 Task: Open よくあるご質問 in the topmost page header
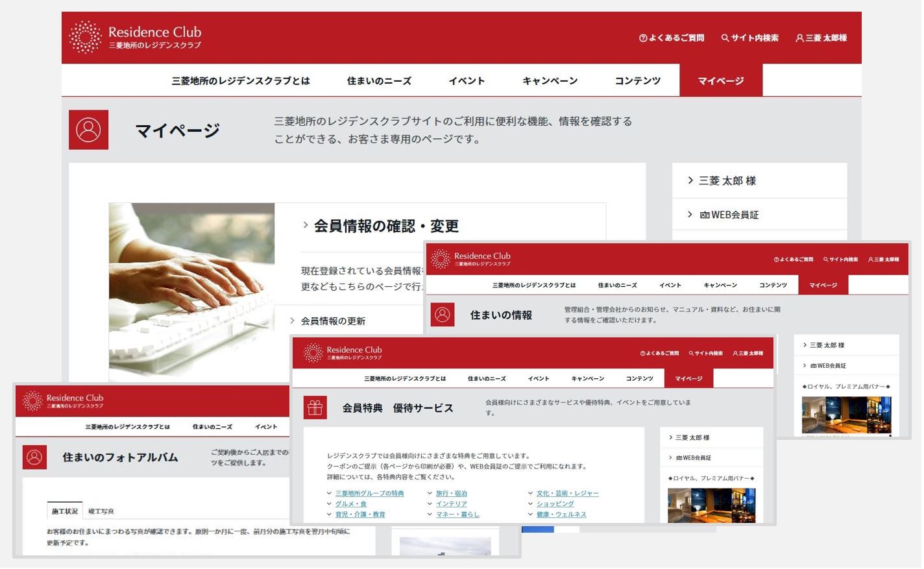pos(672,38)
